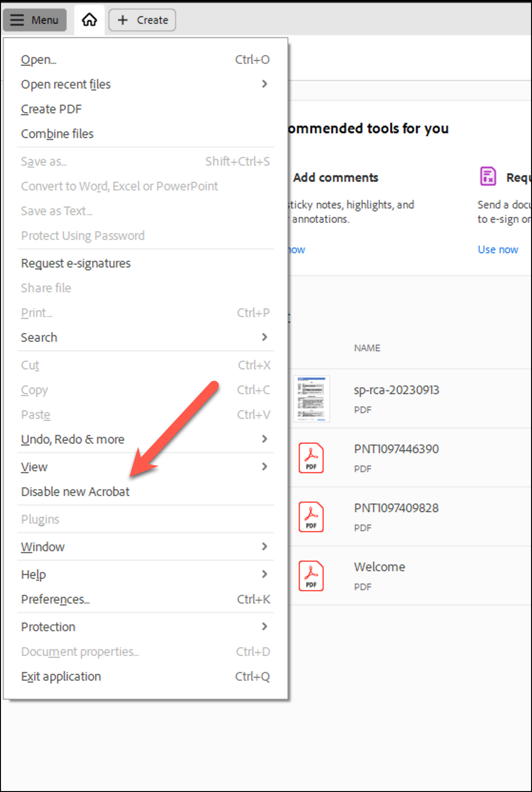Choose Exit application
Viewport: 532px width, 792px height.
tap(145, 676)
